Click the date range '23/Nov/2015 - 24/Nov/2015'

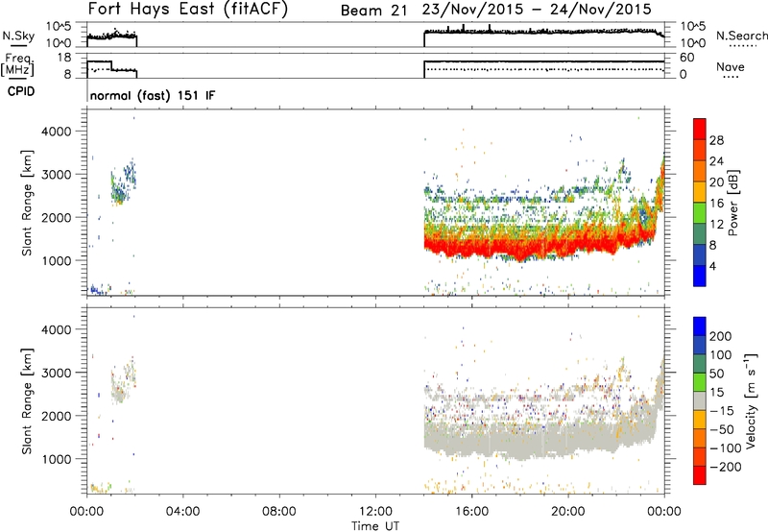(537, 10)
